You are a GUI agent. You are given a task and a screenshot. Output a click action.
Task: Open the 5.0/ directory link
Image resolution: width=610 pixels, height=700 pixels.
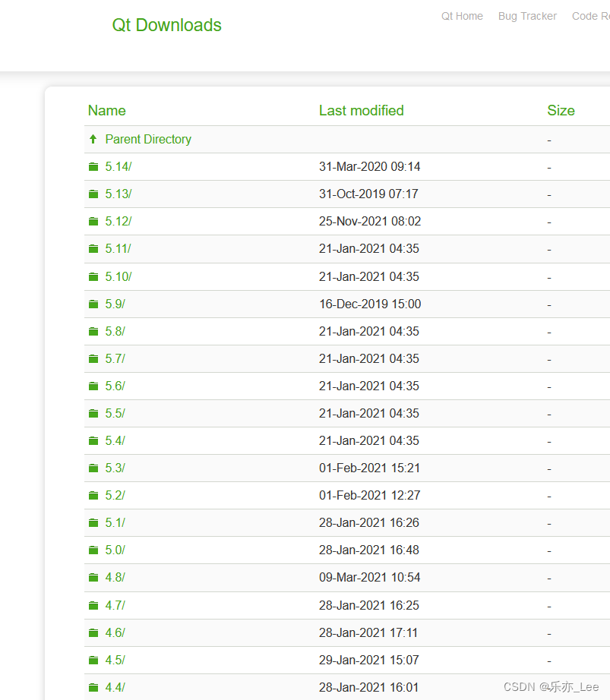[x=115, y=550]
